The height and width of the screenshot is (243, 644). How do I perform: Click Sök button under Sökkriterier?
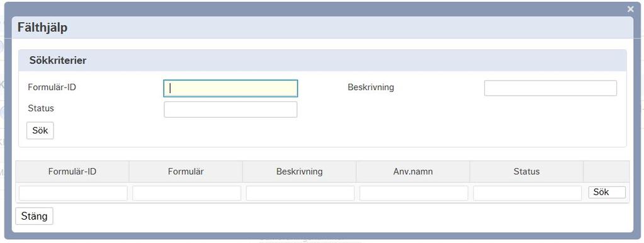pos(40,130)
